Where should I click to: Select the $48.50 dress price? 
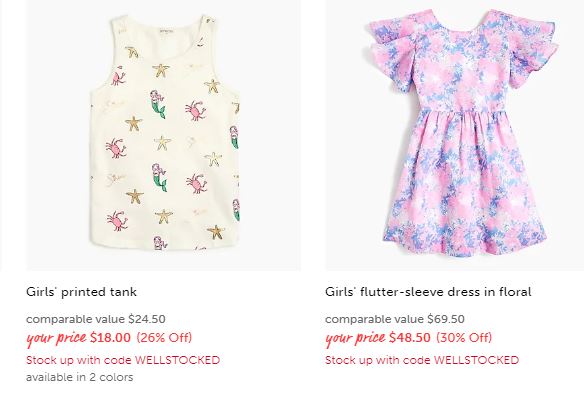[x=410, y=338]
